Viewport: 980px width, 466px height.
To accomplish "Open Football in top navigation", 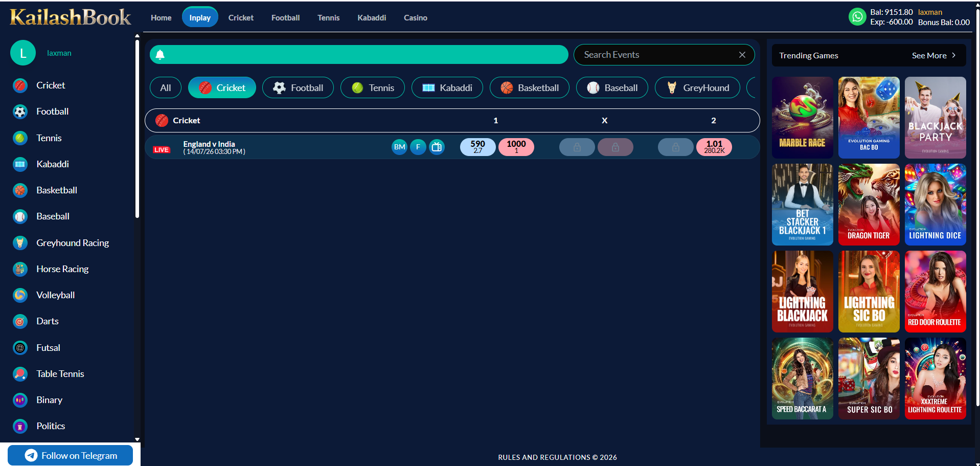I will (285, 17).
